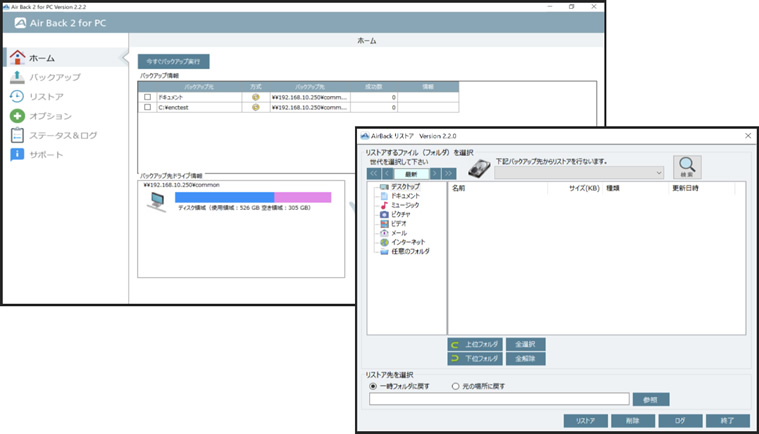759x434 pixels.
Task: Click the pink free portion of the disk bar
Action: 303,197
